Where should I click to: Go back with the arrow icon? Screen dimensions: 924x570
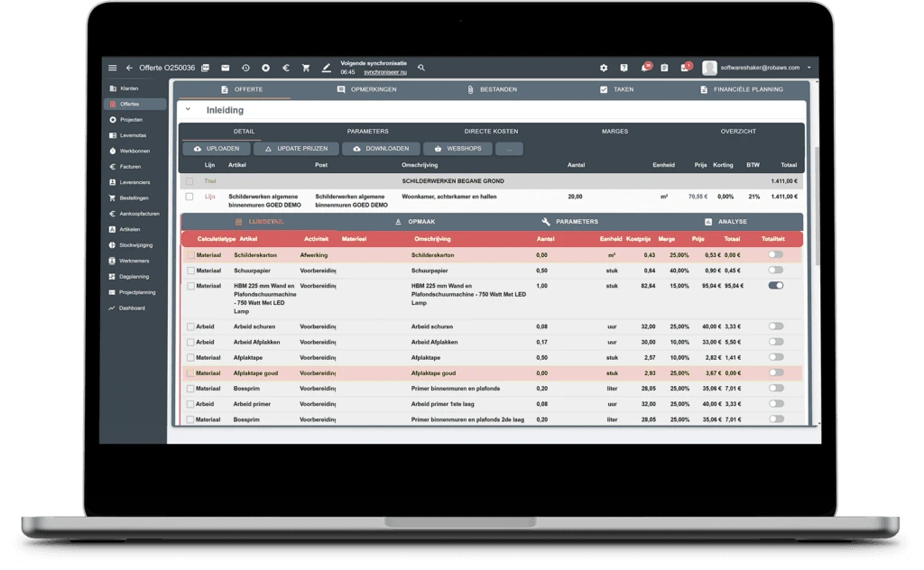coord(129,68)
